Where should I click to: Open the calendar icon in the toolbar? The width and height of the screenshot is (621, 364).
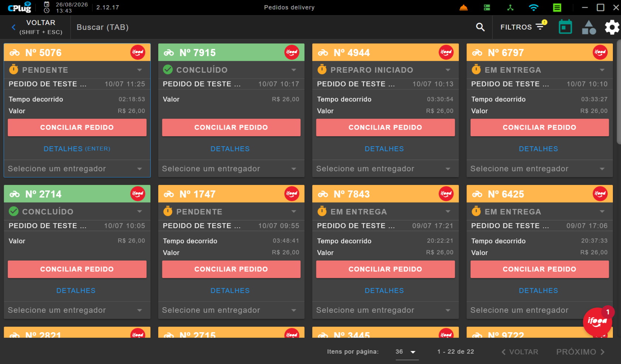point(565,27)
